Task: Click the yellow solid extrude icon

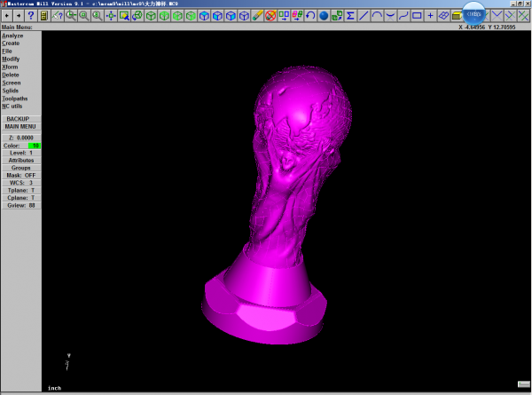Action: pos(457,16)
